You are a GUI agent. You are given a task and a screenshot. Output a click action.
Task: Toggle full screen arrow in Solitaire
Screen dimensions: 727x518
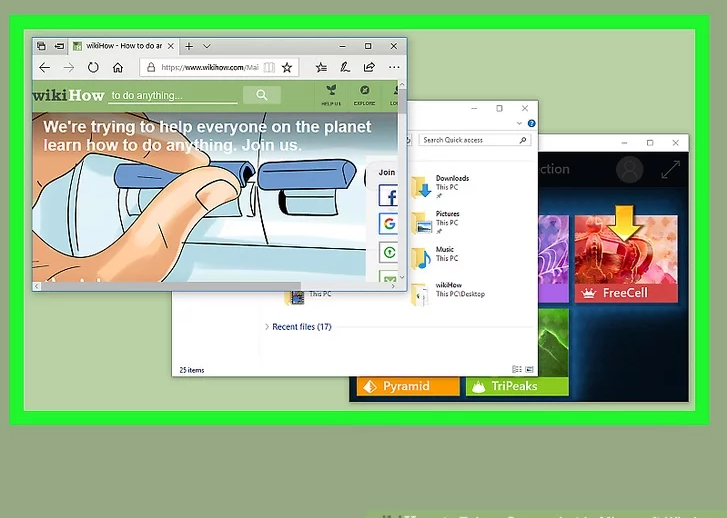(x=670, y=169)
